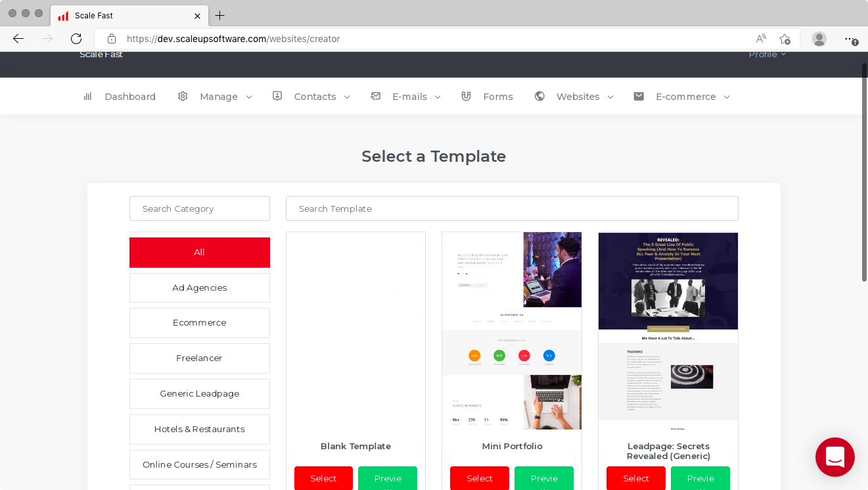Click the Scale Fast logo text
Viewport: 868px width, 490px height.
[101, 54]
